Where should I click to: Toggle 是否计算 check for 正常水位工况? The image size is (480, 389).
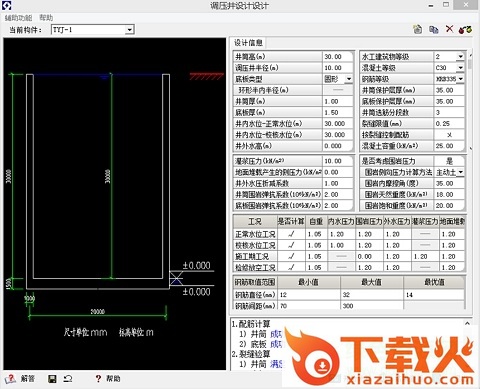291,234
